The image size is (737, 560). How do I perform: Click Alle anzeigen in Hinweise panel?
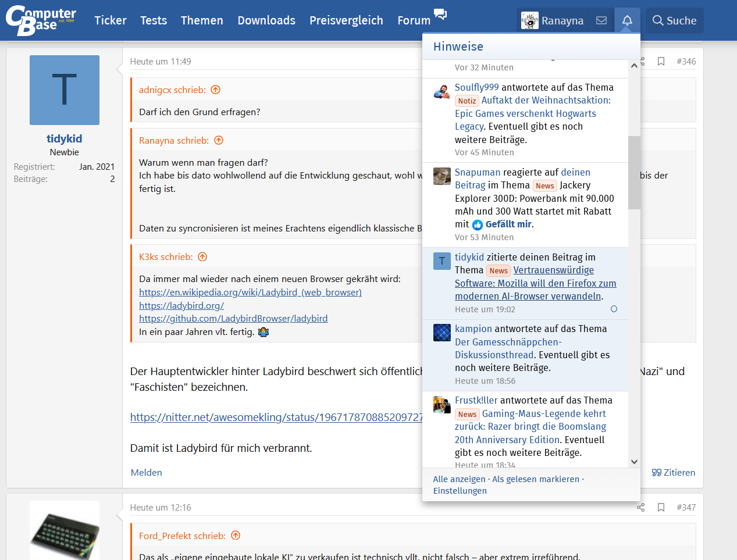[459, 479]
